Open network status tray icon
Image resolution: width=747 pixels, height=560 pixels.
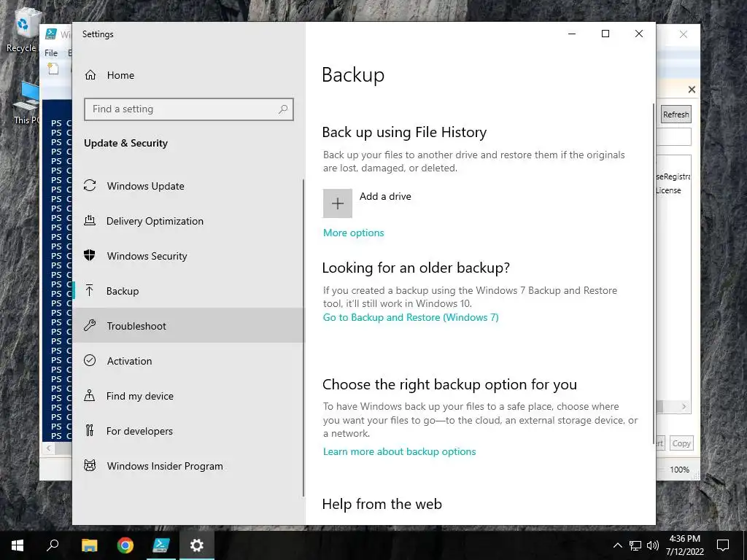[635, 545]
